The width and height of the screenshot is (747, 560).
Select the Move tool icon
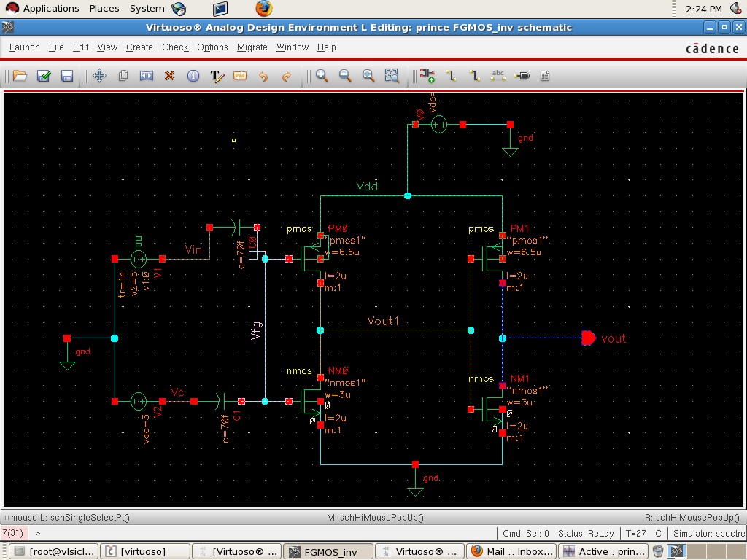[100, 76]
